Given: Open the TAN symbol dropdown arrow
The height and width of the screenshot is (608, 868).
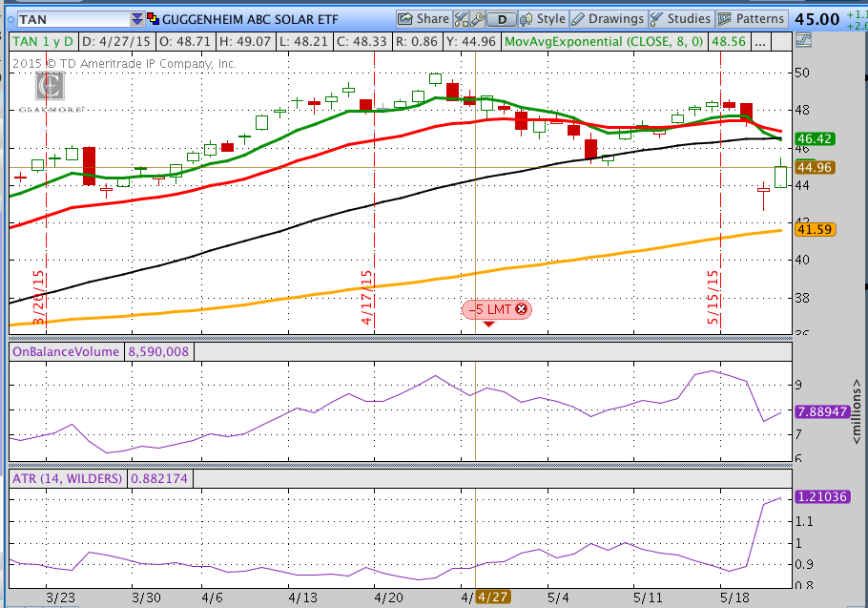Looking at the screenshot, I should [136, 19].
